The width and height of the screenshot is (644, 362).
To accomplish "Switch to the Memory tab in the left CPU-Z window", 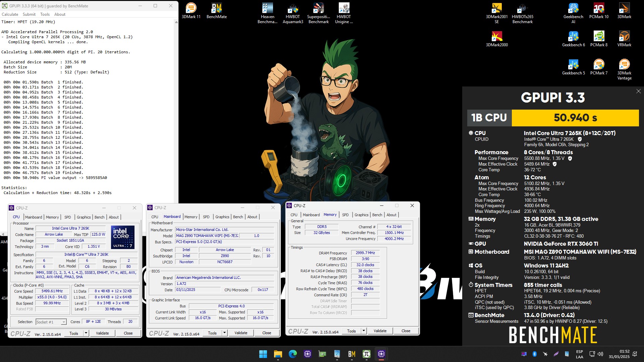I will pos(52,217).
